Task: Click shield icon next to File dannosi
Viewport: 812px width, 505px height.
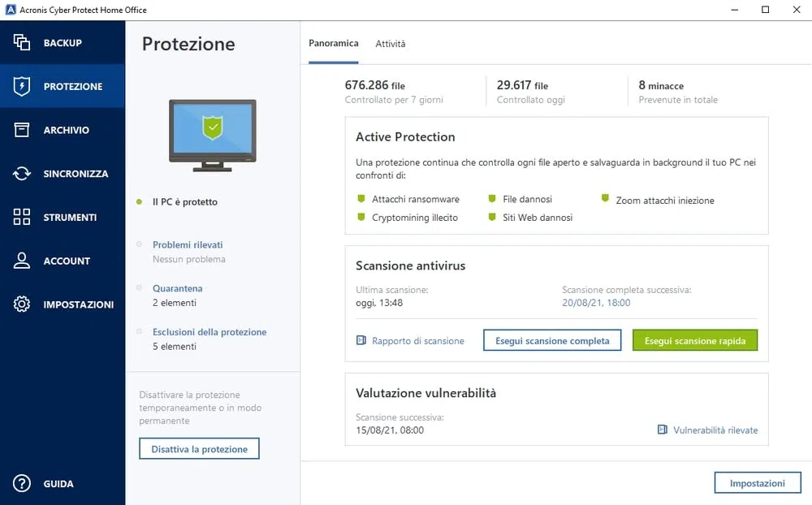Action: [x=492, y=198]
